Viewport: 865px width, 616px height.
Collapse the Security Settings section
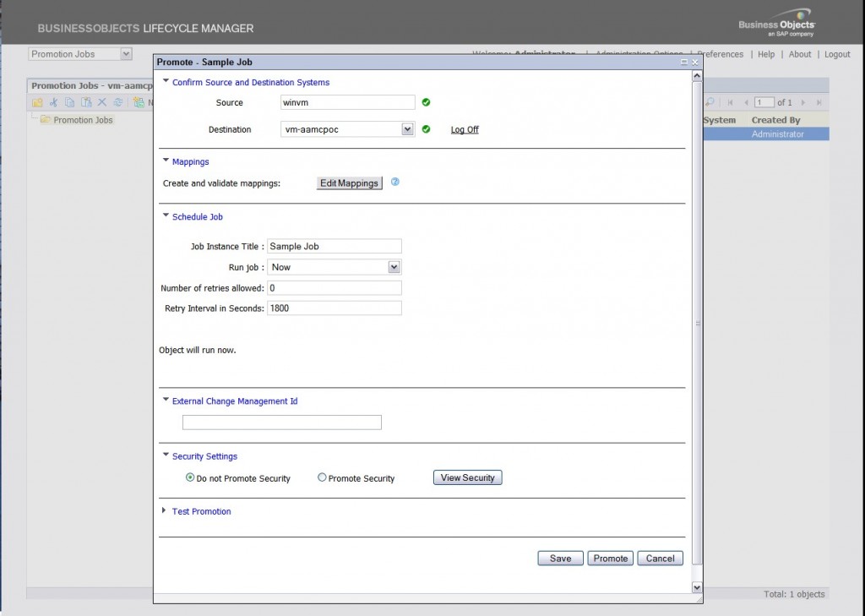coord(166,455)
